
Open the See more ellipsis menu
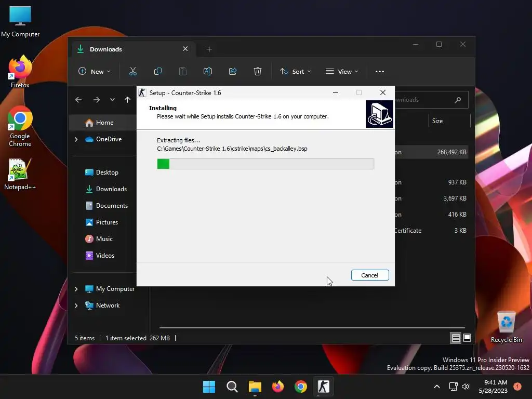[x=380, y=72]
